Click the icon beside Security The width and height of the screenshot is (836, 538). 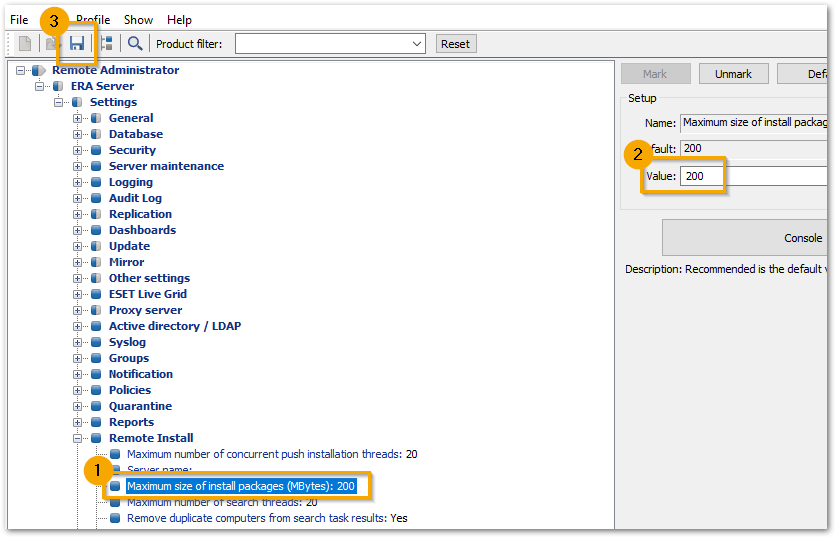[x=97, y=150]
